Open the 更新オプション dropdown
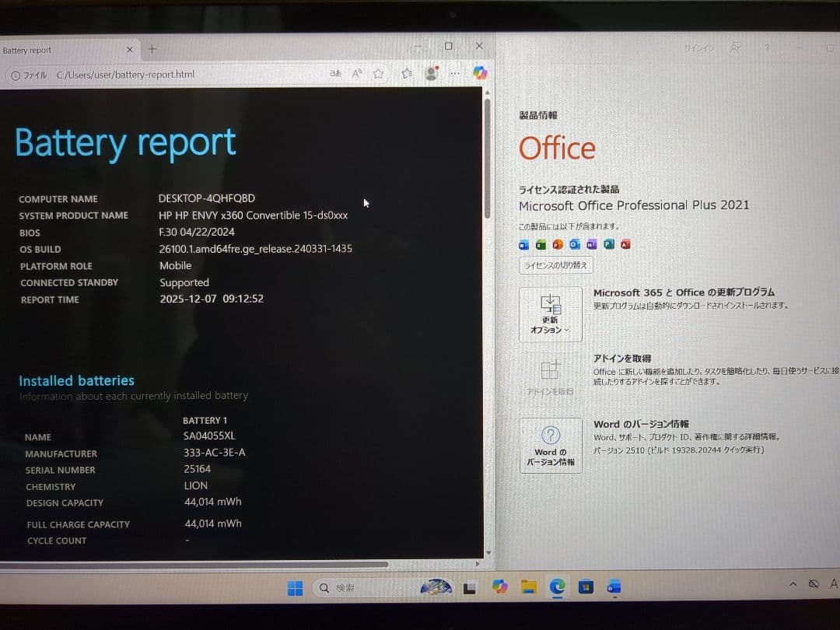The height and width of the screenshot is (630, 840). pyautogui.click(x=551, y=314)
